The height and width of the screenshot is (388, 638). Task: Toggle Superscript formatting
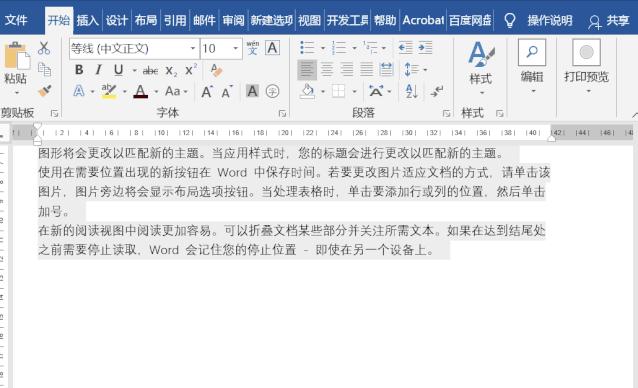tap(190, 70)
